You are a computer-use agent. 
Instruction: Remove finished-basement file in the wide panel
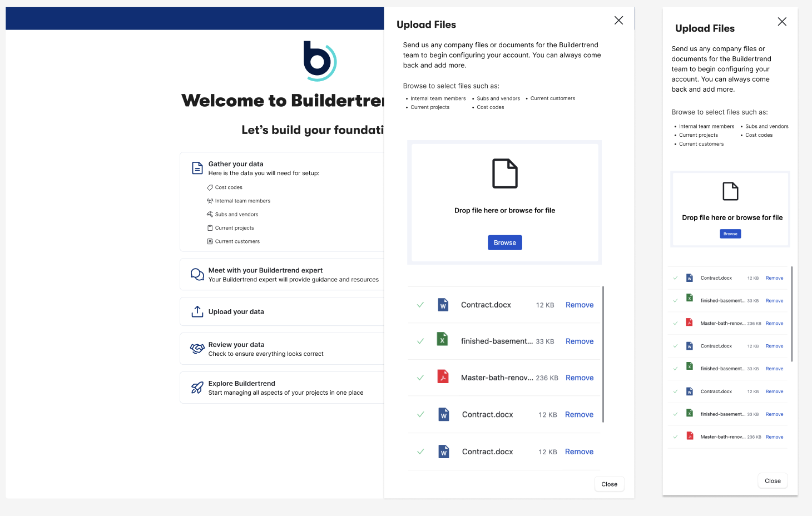point(580,341)
